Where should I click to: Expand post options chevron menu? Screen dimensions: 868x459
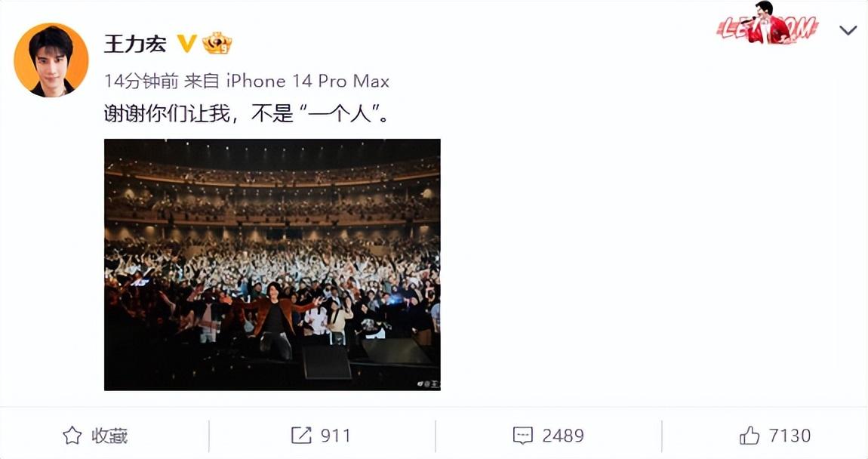pyautogui.click(x=848, y=30)
